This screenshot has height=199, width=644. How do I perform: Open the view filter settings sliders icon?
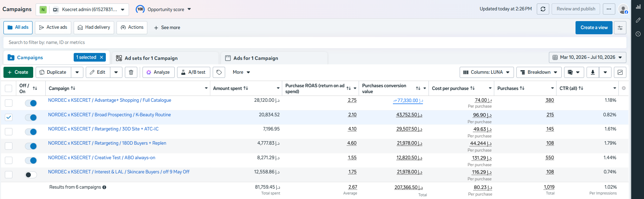[620, 28]
